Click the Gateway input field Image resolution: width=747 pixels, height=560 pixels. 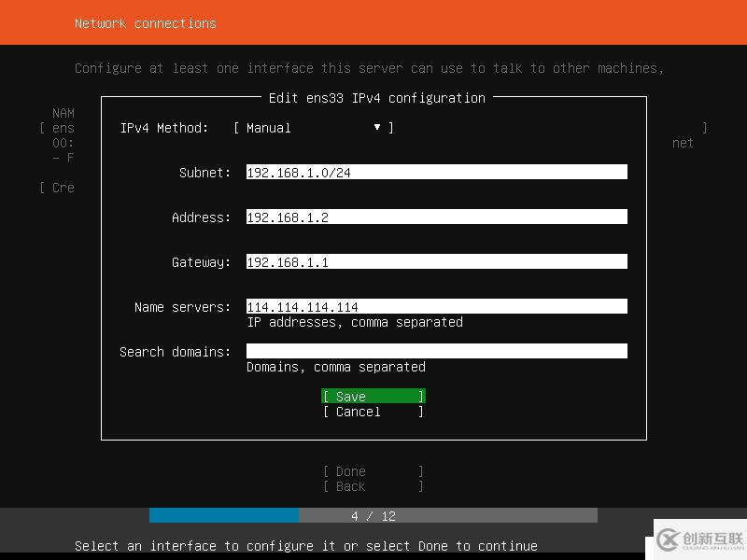pyautogui.click(x=436, y=261)
